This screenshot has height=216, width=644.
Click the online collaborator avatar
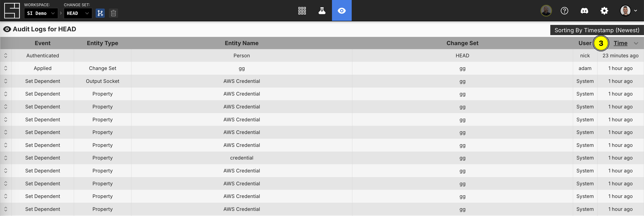click(x=546, y=11)
